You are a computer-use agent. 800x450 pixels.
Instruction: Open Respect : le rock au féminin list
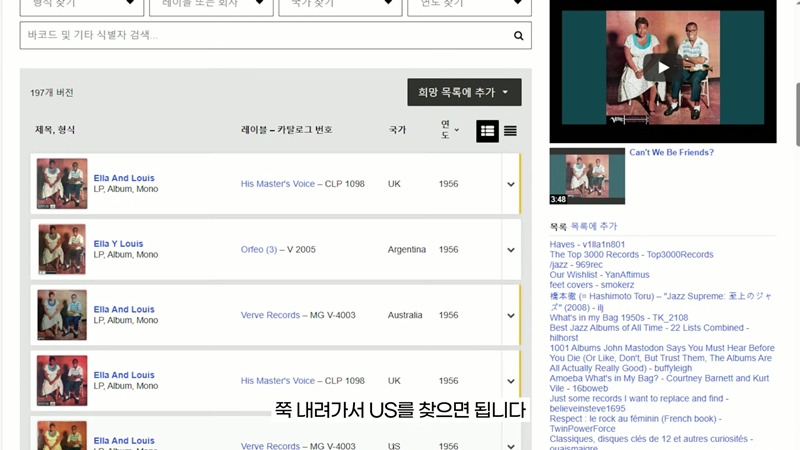(x=636, y=423)
